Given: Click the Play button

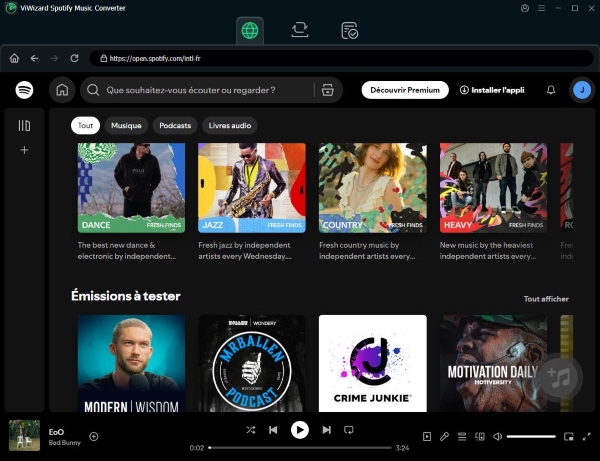Looking at the screenshot, I should click(x=300, y=430).
